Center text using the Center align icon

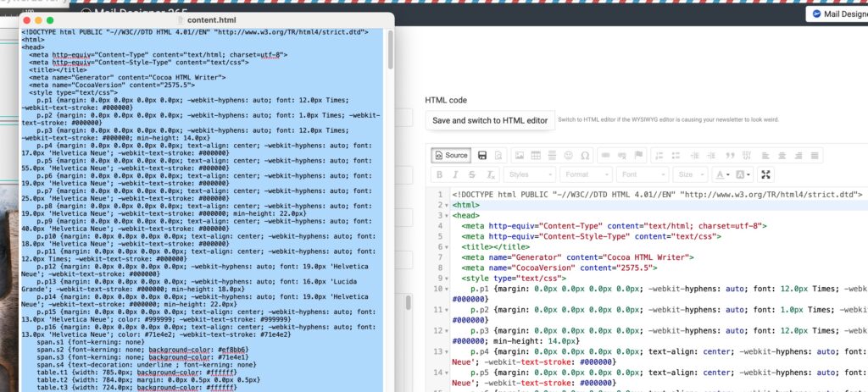(x=782, y=156)
